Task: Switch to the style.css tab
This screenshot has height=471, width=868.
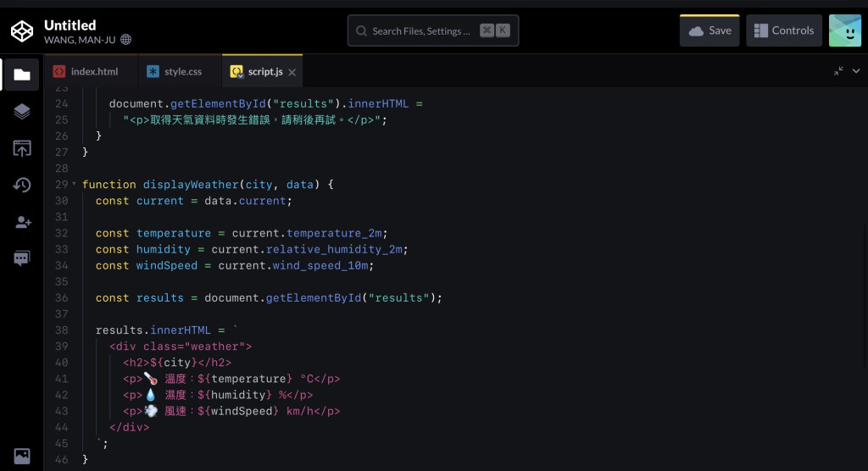Action: 180,71
